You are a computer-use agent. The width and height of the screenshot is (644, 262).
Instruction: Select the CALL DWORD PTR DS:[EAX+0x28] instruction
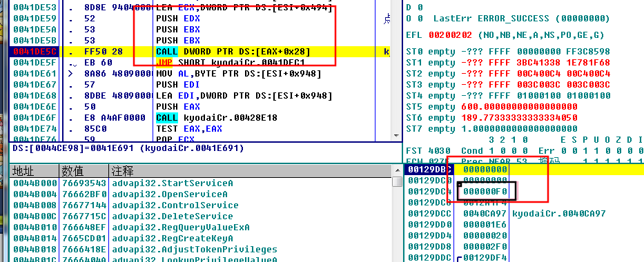click(233, 52)
